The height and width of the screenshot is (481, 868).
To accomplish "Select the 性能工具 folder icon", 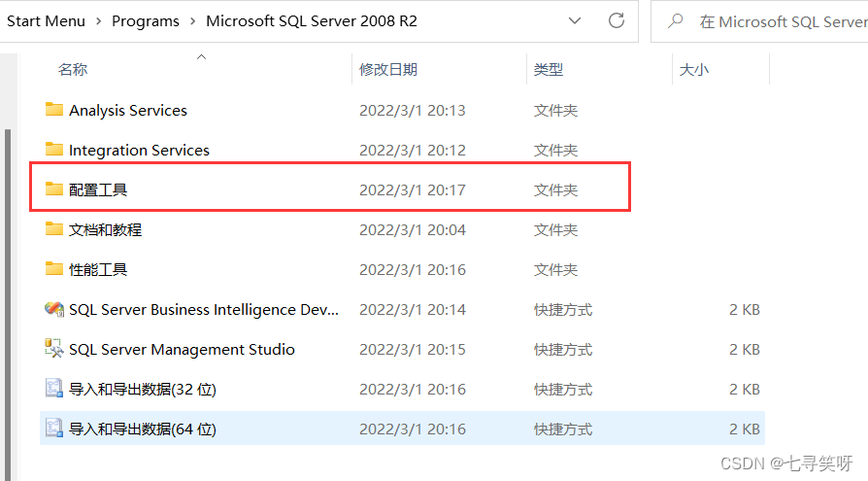I will tap(53, 269).
